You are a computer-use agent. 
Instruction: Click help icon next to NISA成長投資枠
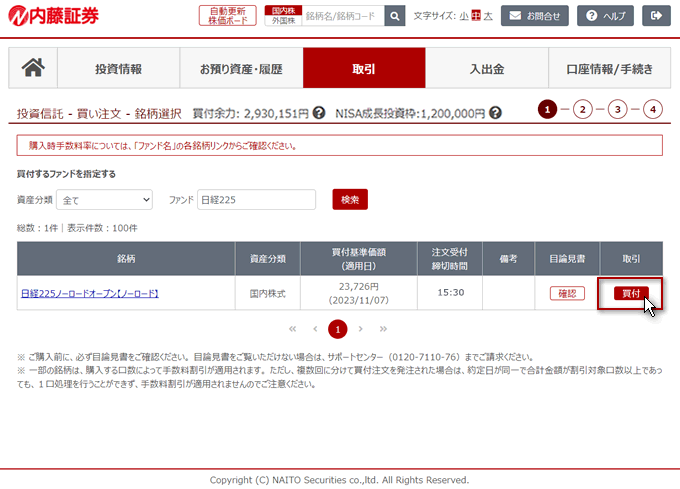click(495, 114)
